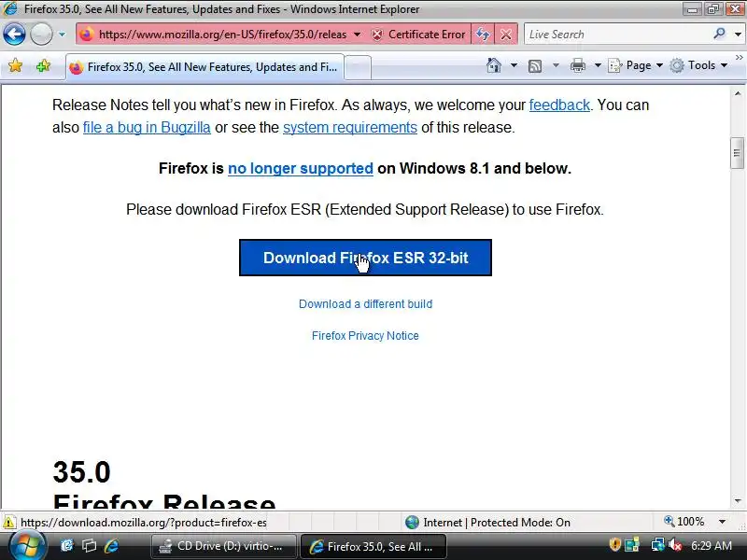Expand the Print options dropdown arrow

tap(598, 65)
